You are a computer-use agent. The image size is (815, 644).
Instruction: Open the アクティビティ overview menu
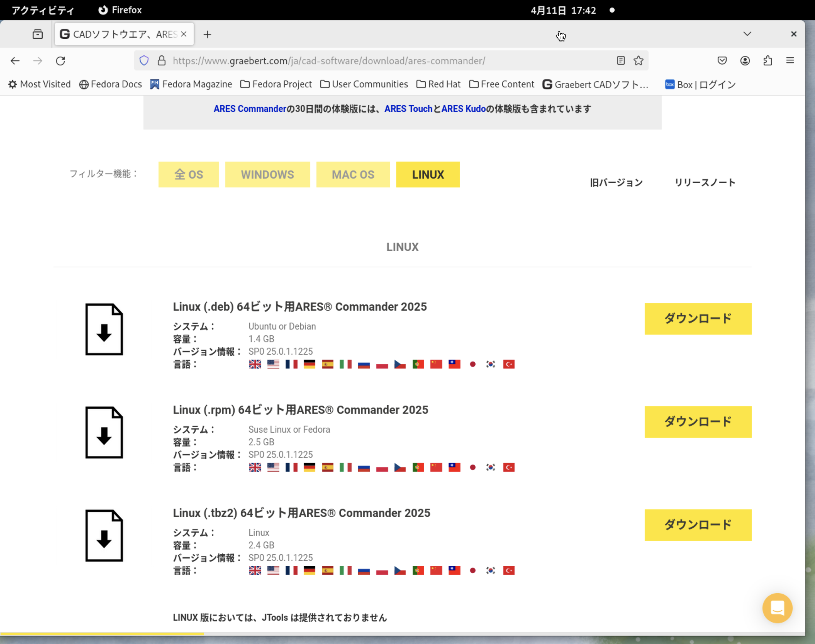tap(42, 10)
